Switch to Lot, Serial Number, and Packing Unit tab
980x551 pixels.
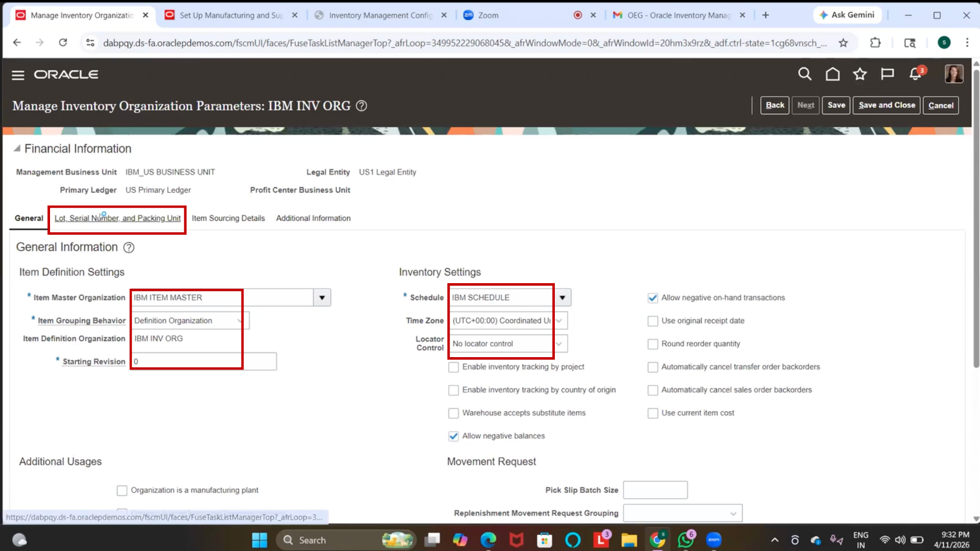click(x=117, y=218)
